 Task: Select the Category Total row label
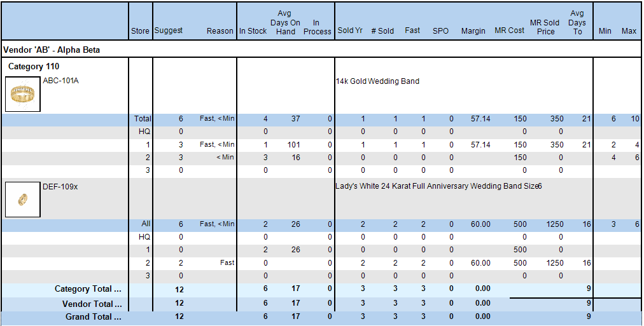(88, 289)
